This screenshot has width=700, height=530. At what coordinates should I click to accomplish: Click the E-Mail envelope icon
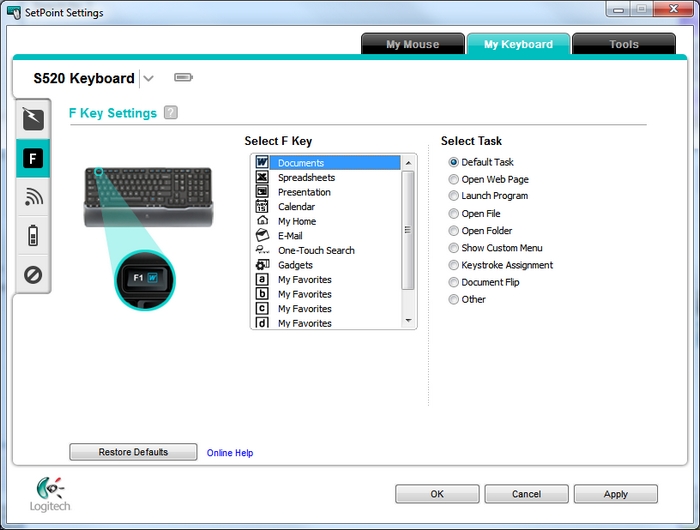click(x=262, y=235)
